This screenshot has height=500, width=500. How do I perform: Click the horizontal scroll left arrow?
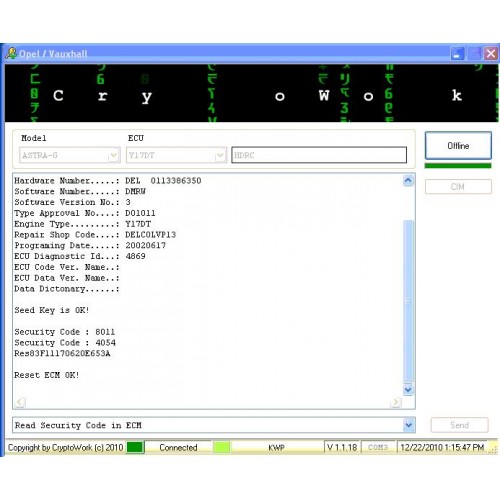(x=20, y=402)
